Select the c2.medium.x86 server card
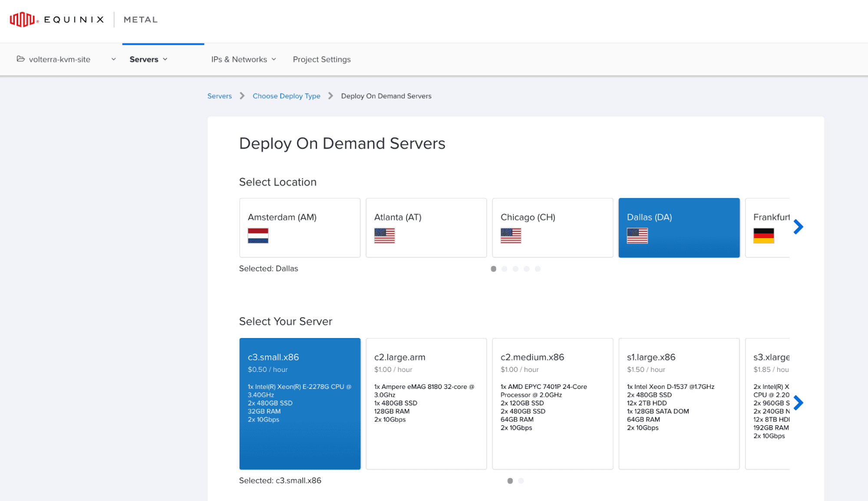 pos(552,404)
